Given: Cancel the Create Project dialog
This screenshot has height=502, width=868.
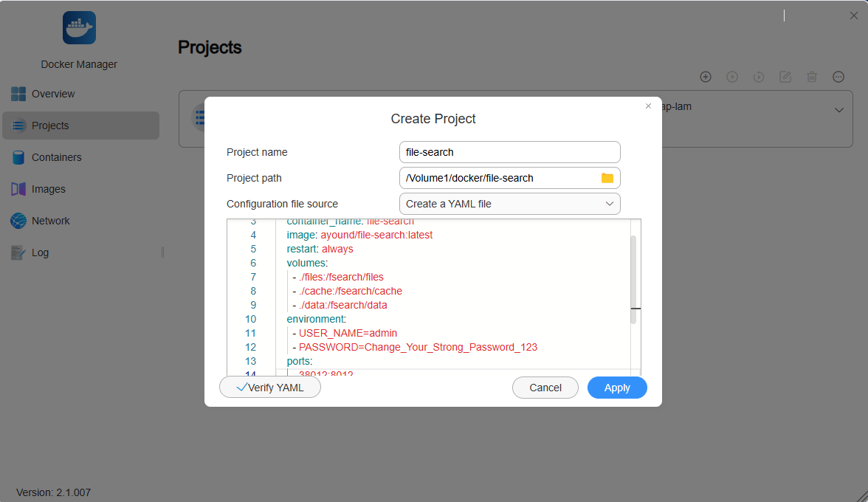Looking at the screenshot, I should [545, 388].
